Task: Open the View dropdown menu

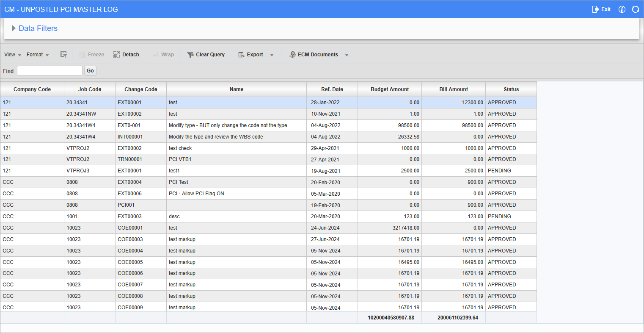Action: tap(13, 55)
